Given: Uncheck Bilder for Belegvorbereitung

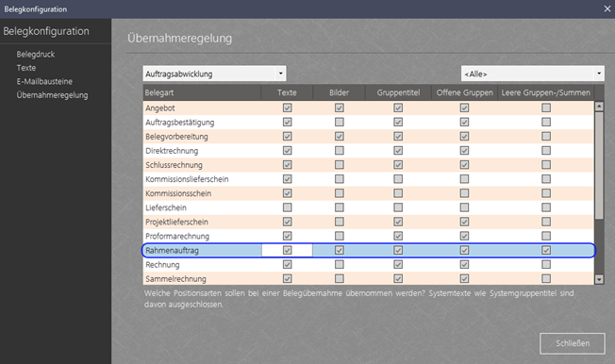Looking at the screenshot, I should coord(340,136).
